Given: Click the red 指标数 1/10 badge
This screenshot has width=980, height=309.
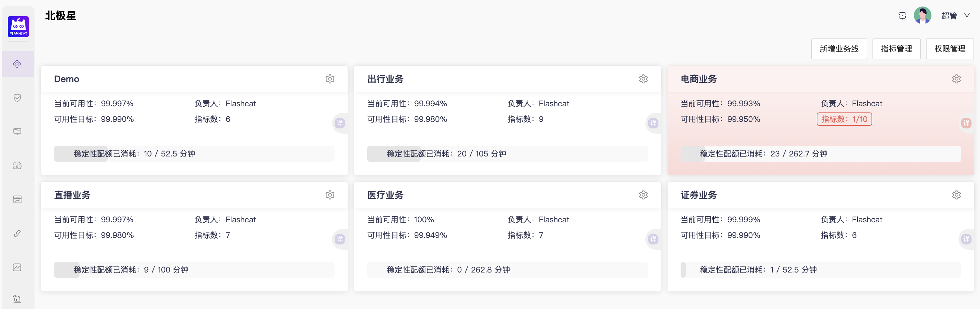Looking at the screenshot, I should [844, 119].
